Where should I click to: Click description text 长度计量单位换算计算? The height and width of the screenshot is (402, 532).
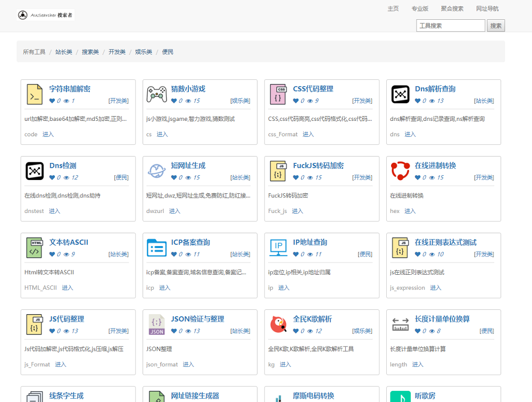tap(418, 349)
